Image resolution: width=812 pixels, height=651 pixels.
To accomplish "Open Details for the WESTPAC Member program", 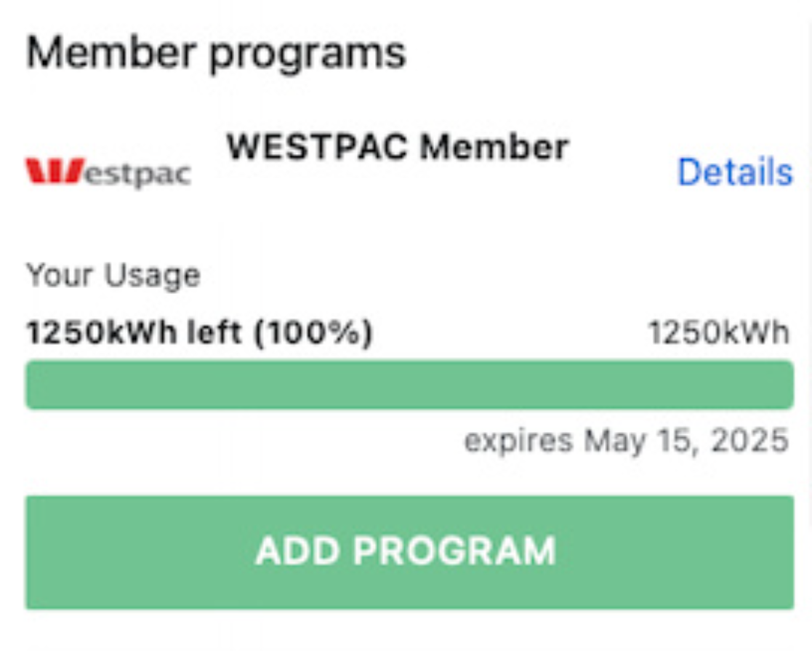I will click(734, 173).
